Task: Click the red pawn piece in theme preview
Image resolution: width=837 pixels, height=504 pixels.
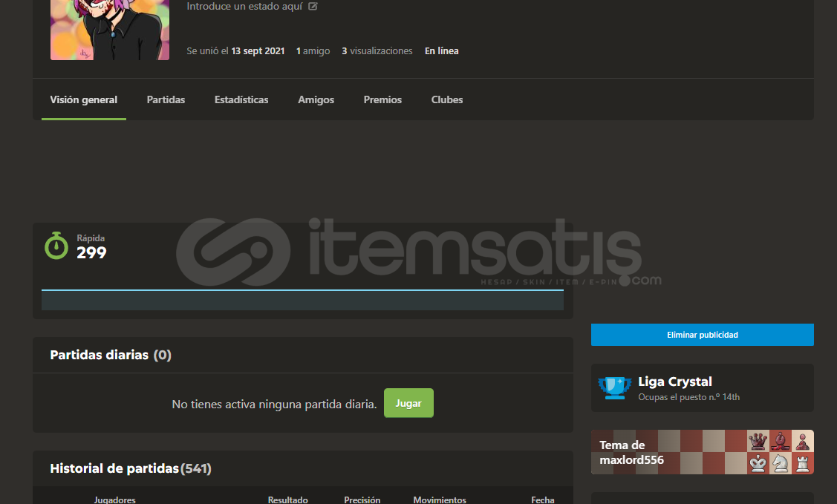Action: (802, 442)
